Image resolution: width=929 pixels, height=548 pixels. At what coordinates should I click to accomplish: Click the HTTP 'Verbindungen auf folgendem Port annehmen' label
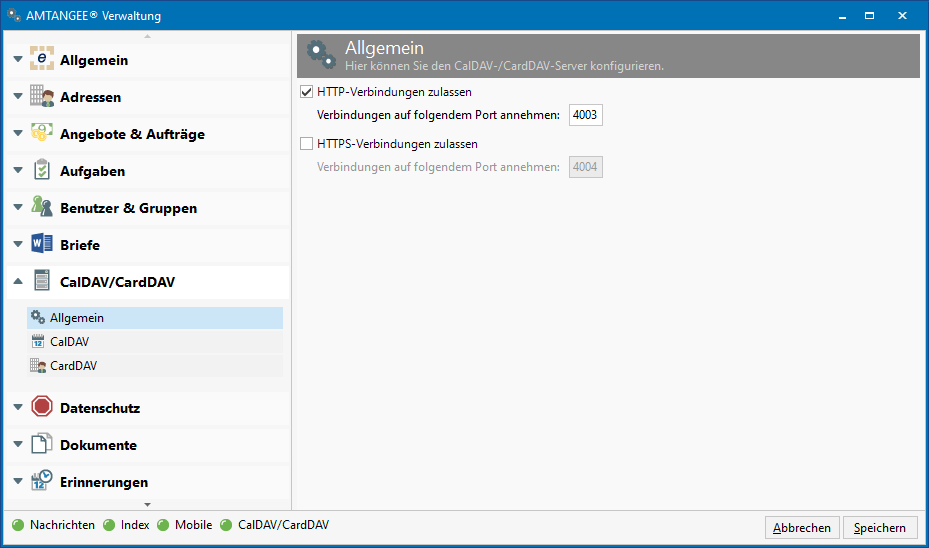tap(438, 115)
